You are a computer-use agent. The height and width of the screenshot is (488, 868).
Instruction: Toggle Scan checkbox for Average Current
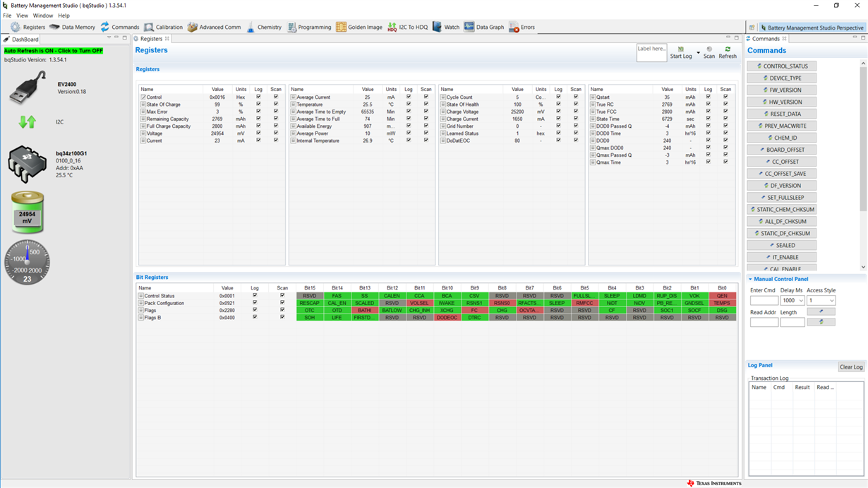tap(426, 97)
